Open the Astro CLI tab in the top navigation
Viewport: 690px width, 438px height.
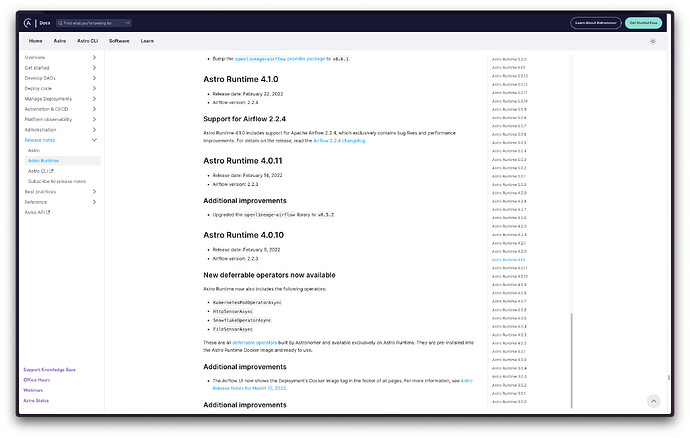pos(88,41)
